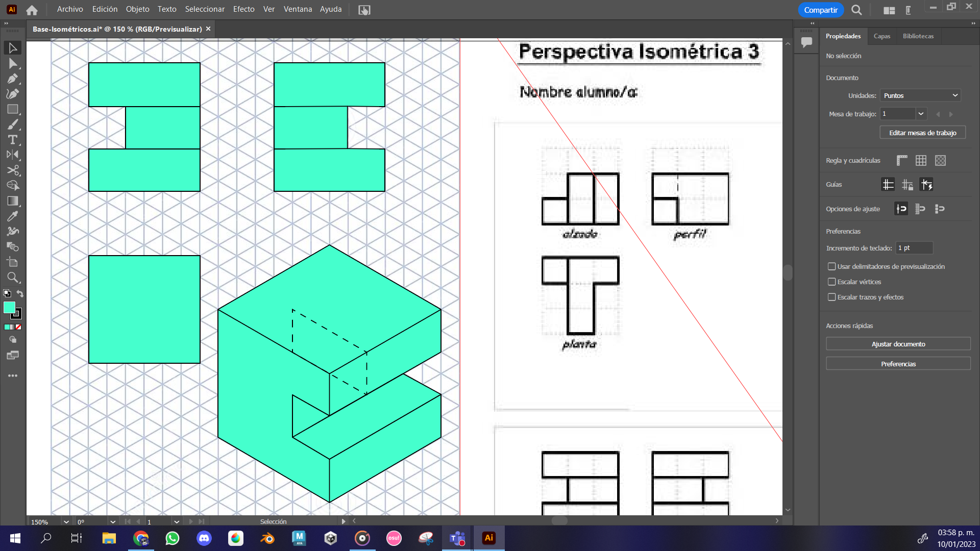Toggle Escalar trazos y efectos checkbox

pos(832,297)
